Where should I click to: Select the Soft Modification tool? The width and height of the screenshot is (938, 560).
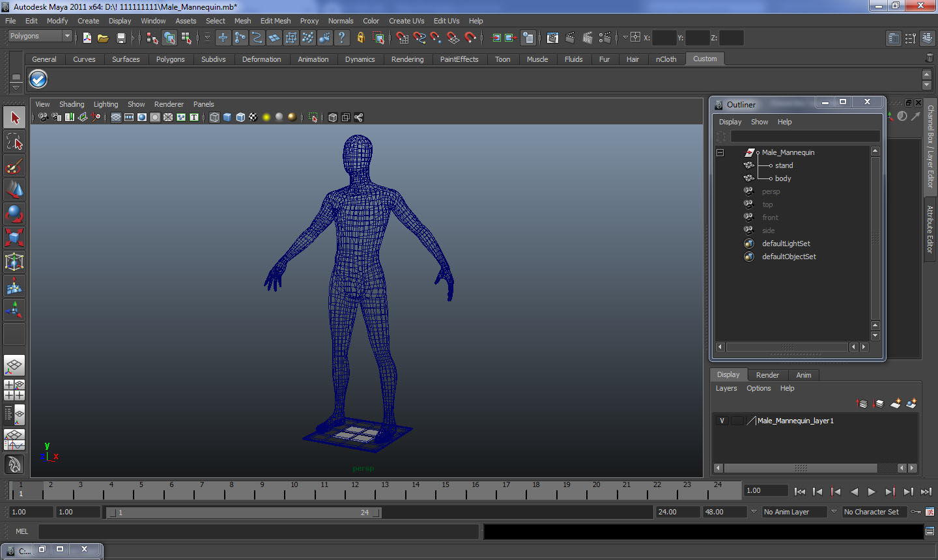(x=14, y=286)
